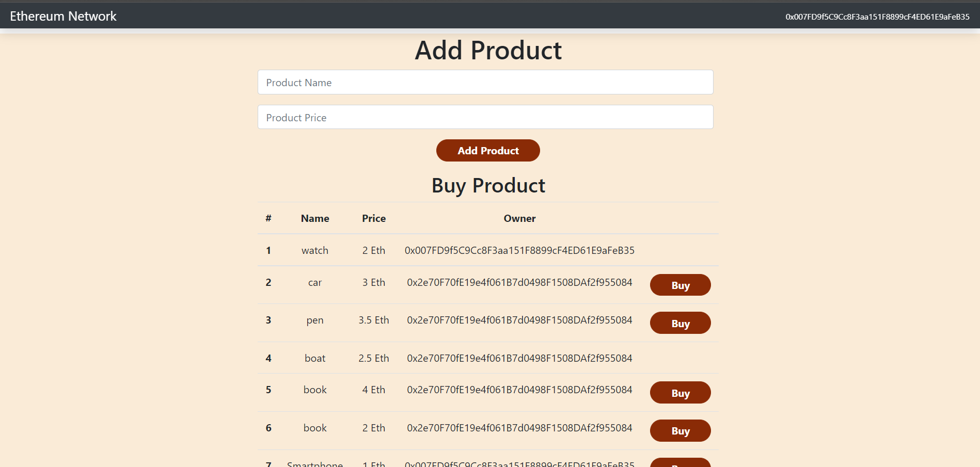The image size is (980, 467).
Task: Click inside the Product Name field
Action: click(x=485, y=82)
